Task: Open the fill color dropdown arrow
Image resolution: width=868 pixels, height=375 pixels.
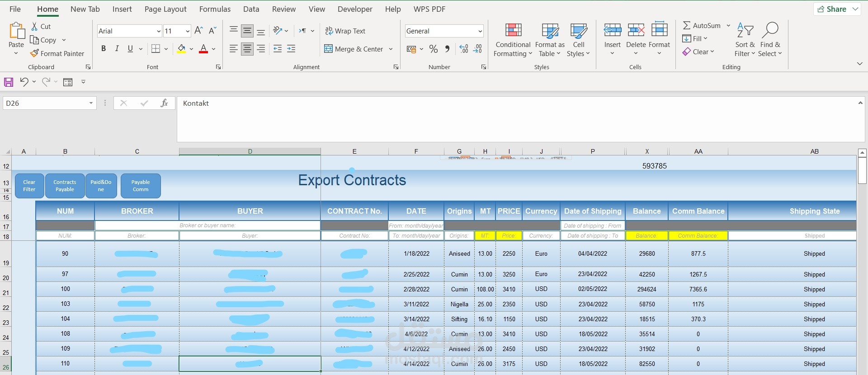Action: pyautogui.click(x=191, y=49)
